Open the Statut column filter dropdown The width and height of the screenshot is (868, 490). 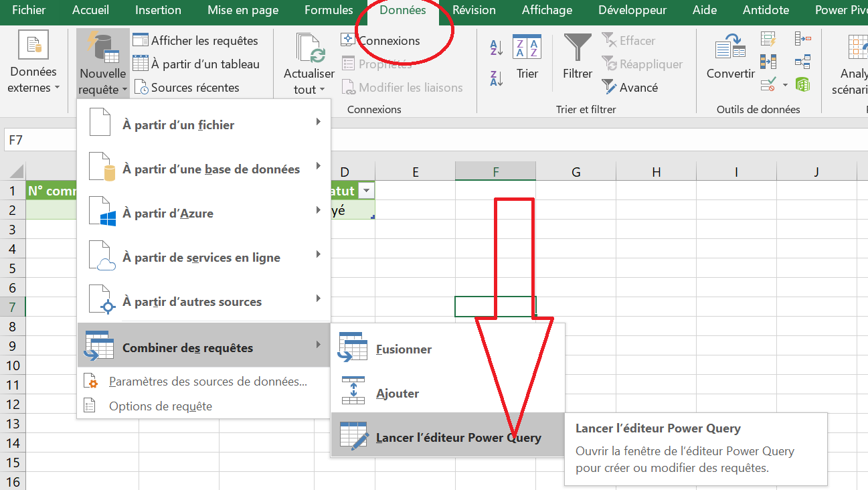(366, 191)
